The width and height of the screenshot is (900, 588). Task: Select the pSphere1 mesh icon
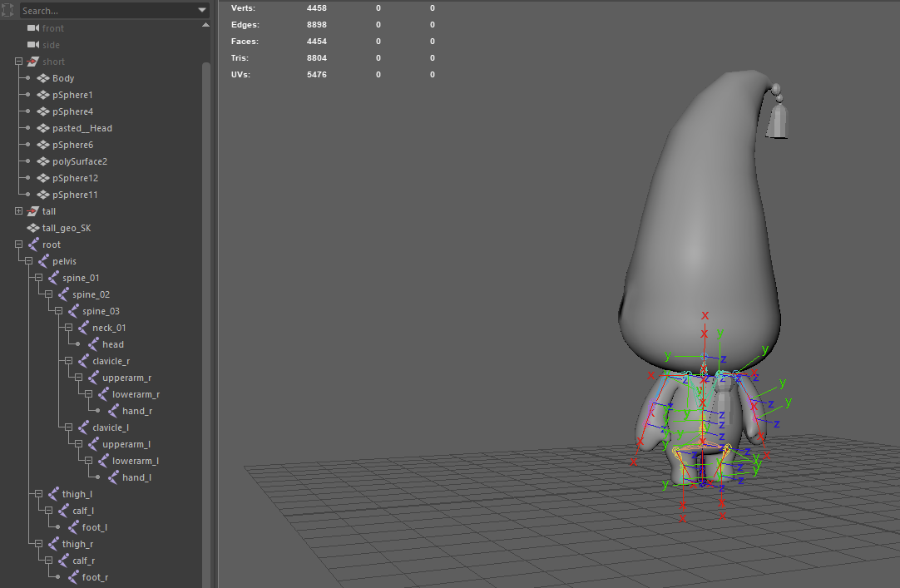tap(43, 95)
